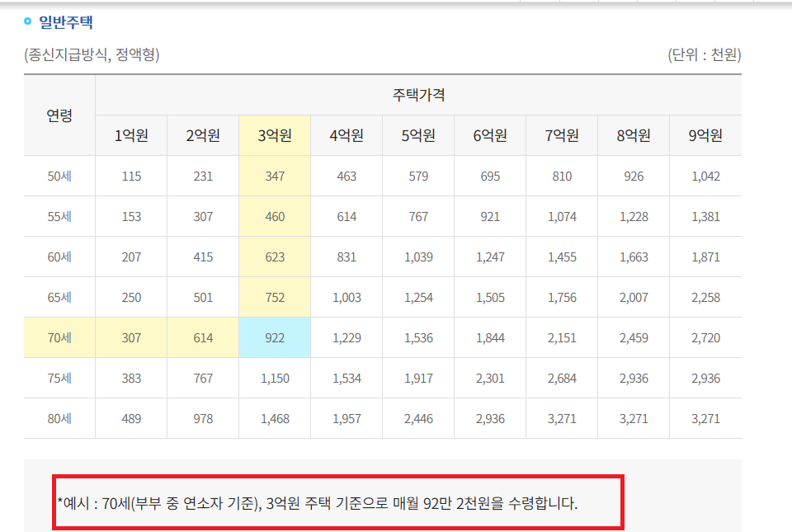The width and height of the screenshot is (792, 532).
Task: Click the 일반주택 section heading
Action: point(66,21)
